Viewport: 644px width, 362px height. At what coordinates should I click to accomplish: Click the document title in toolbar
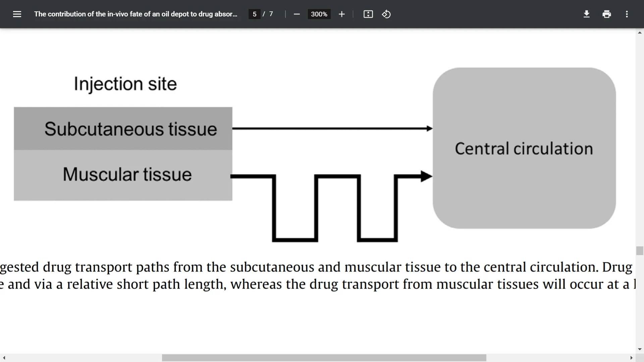click(x=136, y=14)
